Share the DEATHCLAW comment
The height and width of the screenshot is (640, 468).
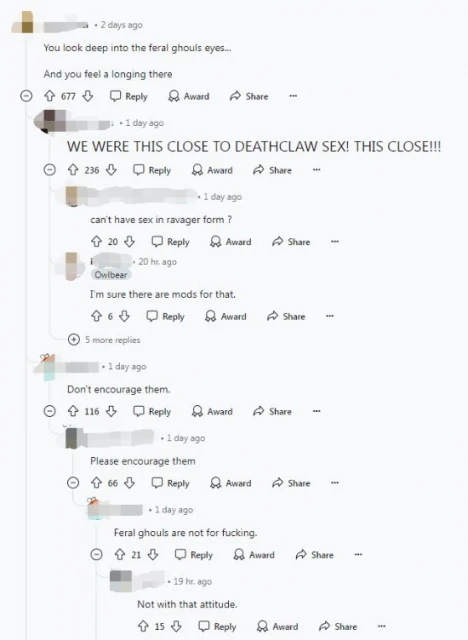tap(272, 170)
